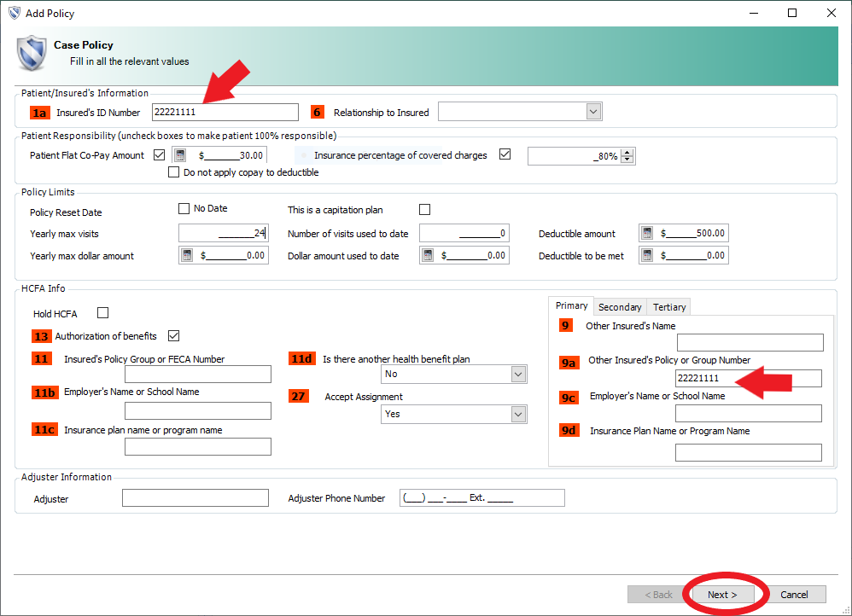Click the Next button
The width and height of the screenshot is (852, 616).
[x=721, y=595]
